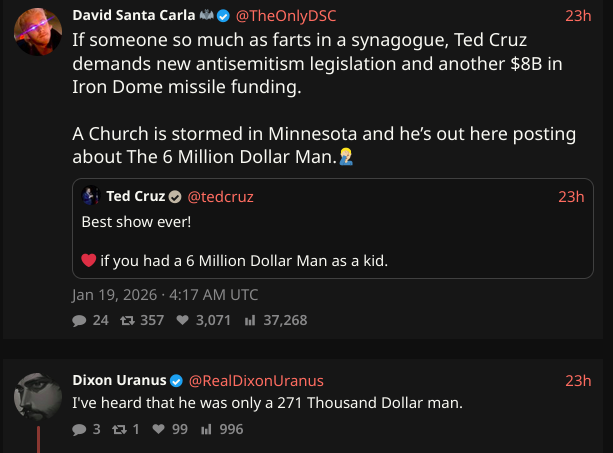Open the @tedcruz handle link

click(221, 197)
